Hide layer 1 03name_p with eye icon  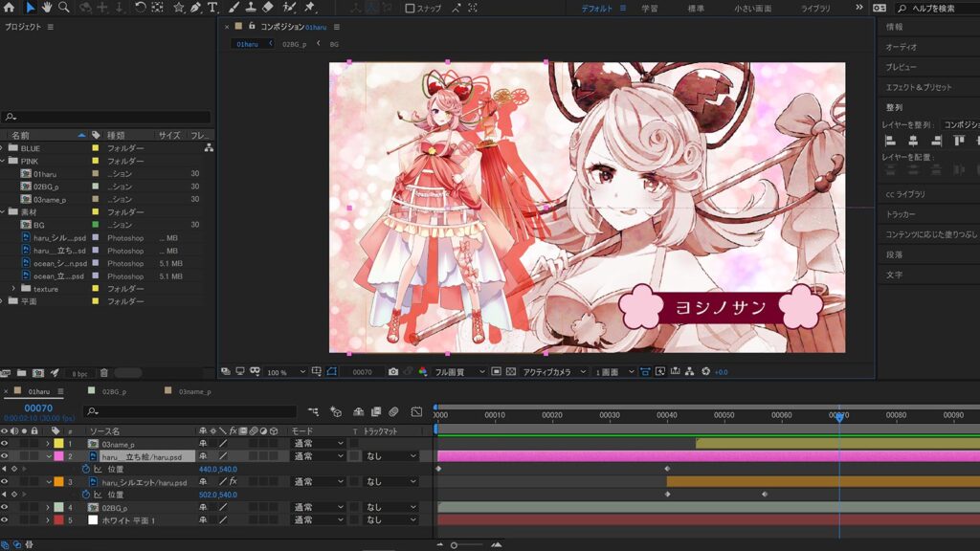(5, 444)
